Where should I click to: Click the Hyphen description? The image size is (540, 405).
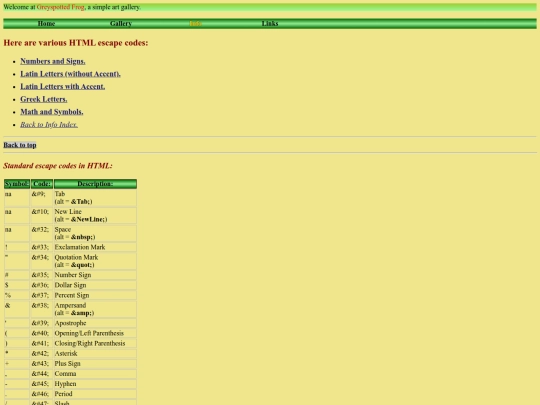[x=95, y=384]
